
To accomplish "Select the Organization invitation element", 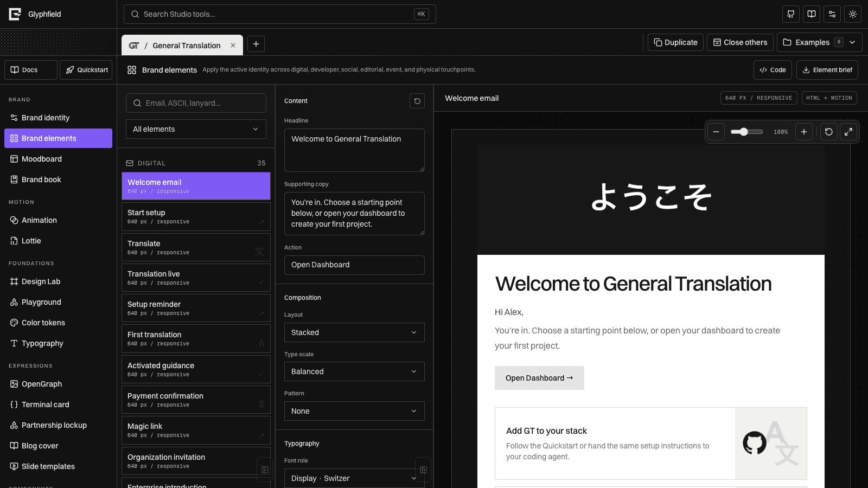I will pyautogui.click(x=196, y=461).
